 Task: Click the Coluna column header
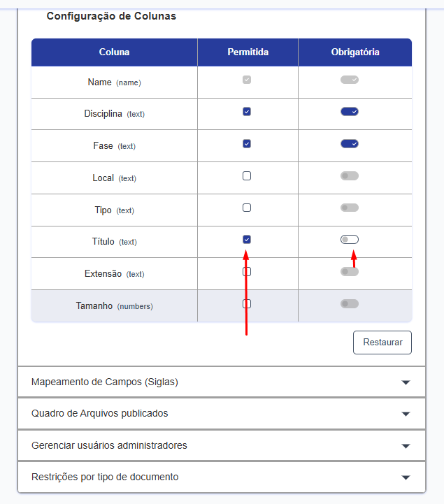pos(114,52)
